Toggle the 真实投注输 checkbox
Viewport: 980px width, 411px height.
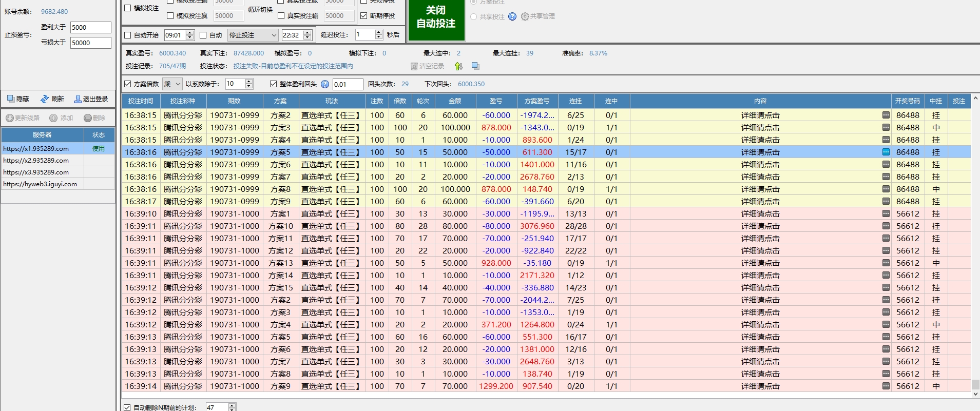pyautogui.click(x=281, y=16)
